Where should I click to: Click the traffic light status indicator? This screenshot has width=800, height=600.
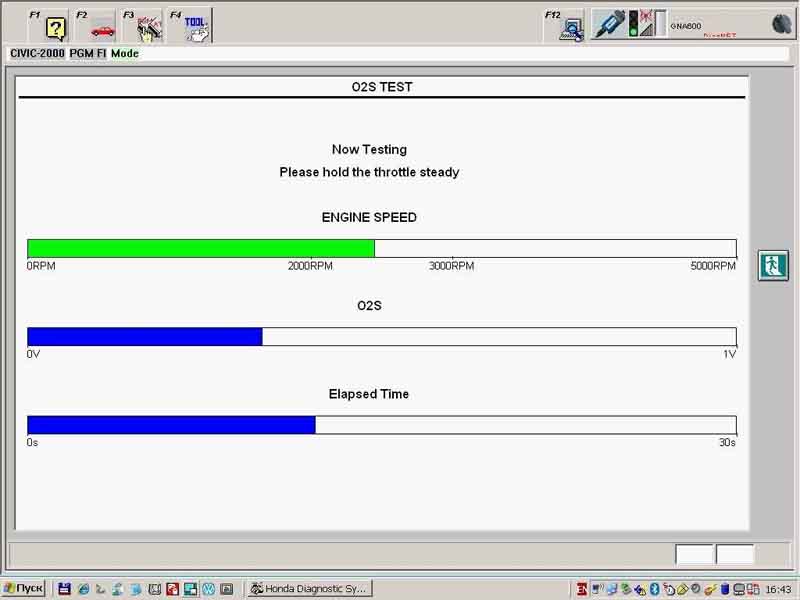[633, 25]
